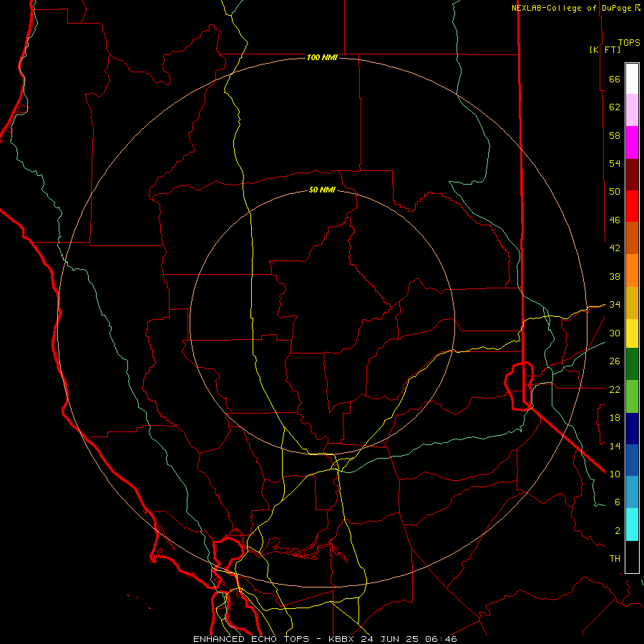Pick the bright yellow legend band
Screen dimensions: 644x644
(632, 333)
